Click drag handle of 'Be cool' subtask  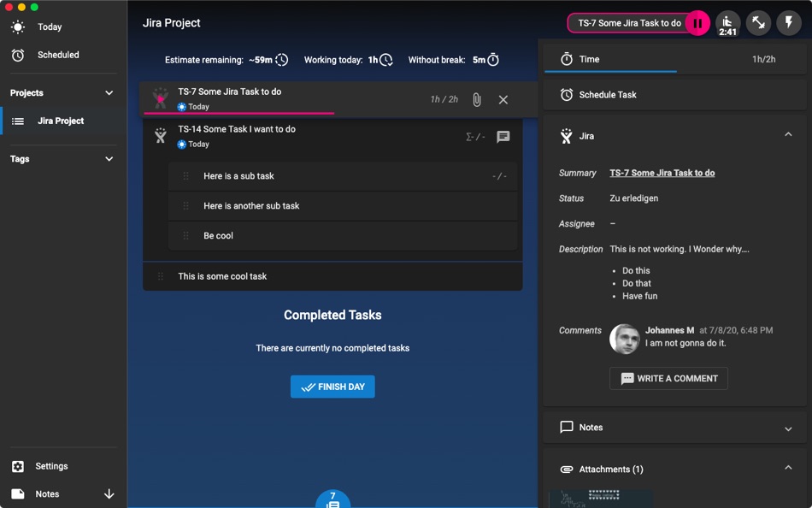point(186,235)
